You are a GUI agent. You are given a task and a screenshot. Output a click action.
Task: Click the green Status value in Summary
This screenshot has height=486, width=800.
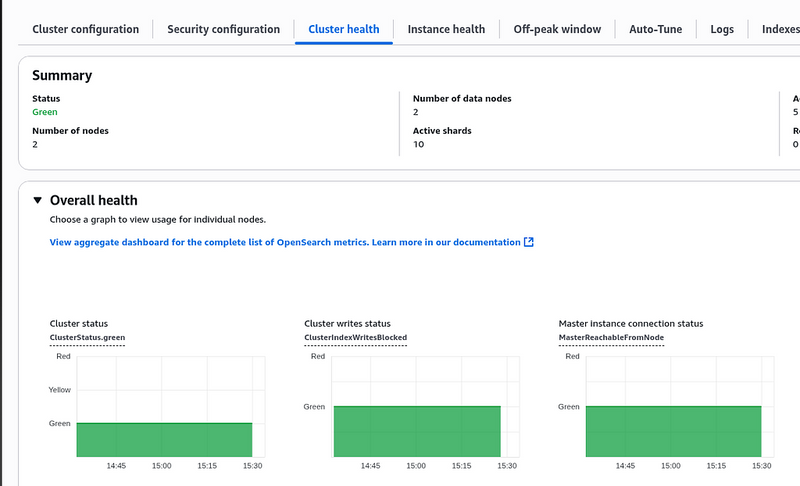coord(45,112)
